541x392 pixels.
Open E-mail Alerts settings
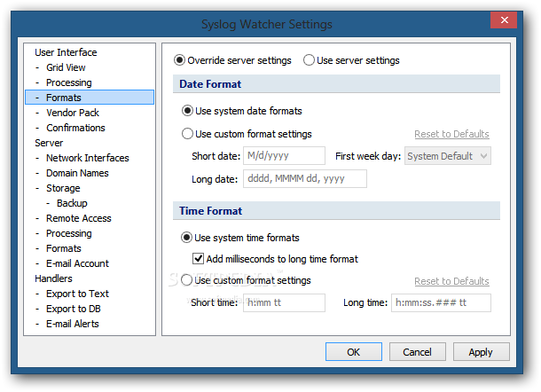click(x=73, y=324)
